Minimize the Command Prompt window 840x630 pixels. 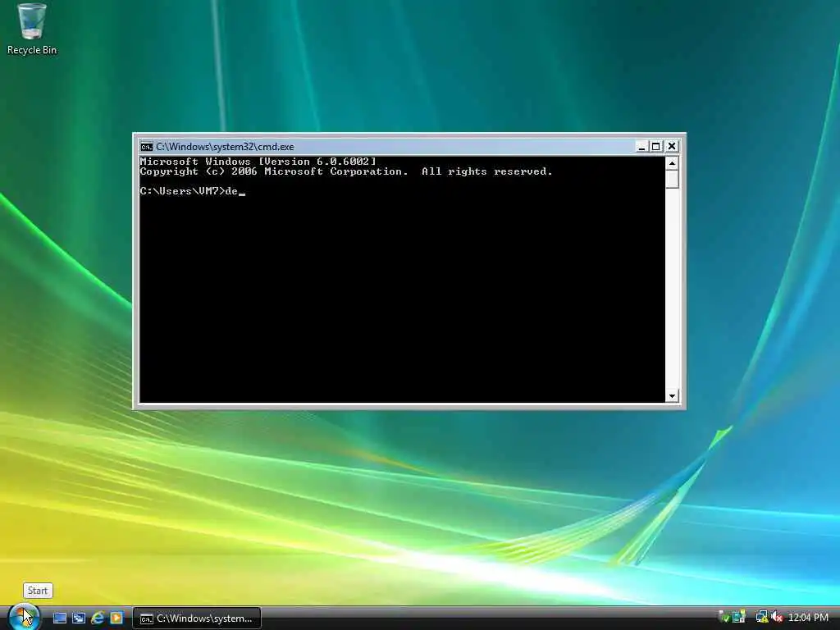[641, 146]
